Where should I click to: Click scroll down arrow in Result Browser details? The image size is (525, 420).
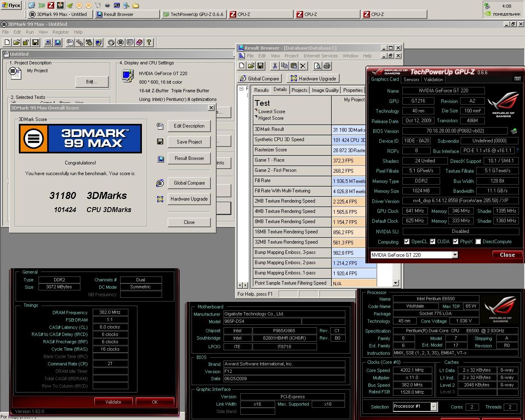[395, 283]
